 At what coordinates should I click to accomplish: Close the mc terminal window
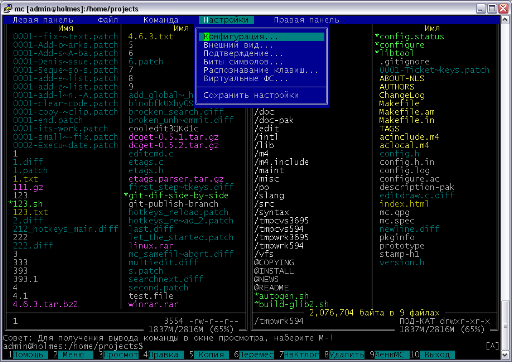(503, 9)
